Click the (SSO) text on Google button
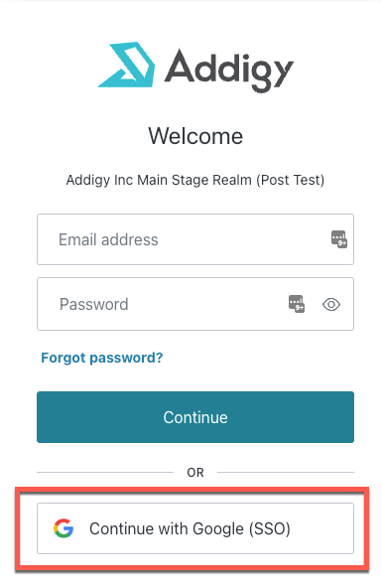The image size is (382, 588). click(x=270, y=528)
